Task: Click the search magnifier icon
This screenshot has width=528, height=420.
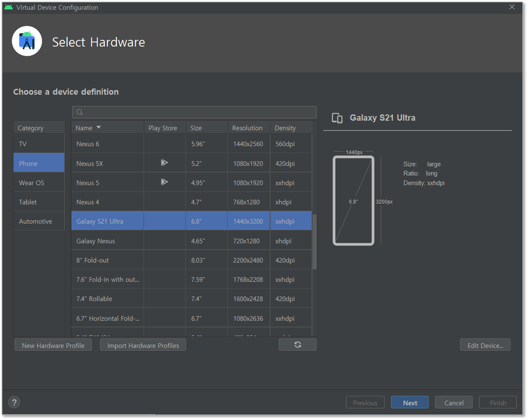Action: point(80,113)
